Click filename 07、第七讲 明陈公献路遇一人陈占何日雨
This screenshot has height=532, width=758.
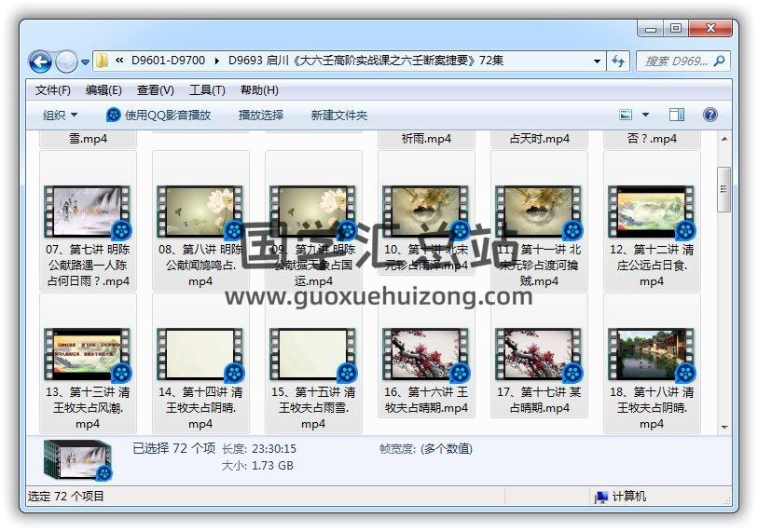[88, 266]
